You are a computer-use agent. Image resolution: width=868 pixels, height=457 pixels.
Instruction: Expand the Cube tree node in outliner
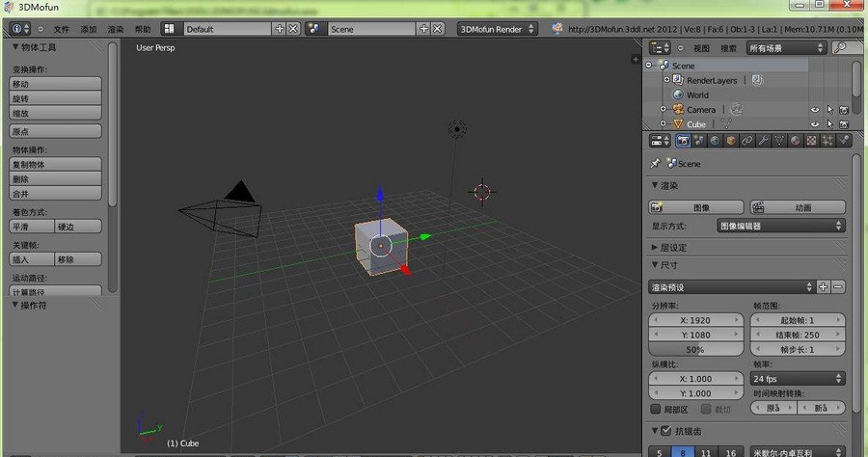(664, 124)
